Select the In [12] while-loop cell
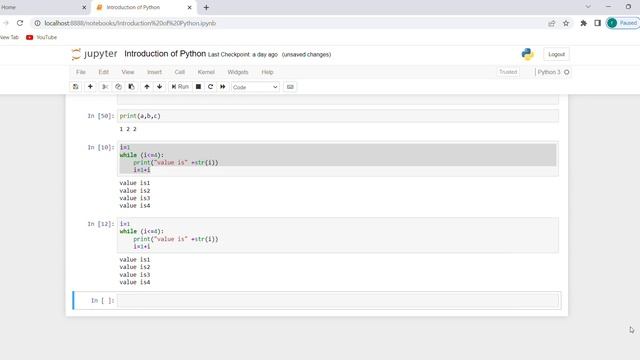The width and height of the screenshot is (640, 360). [x=338, y=235]
